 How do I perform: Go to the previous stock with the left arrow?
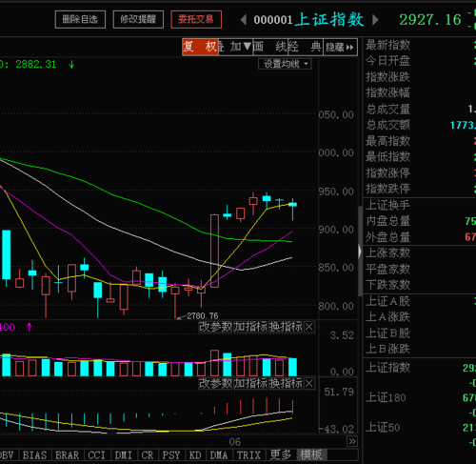pyautogui.click(x=244, y=20)
